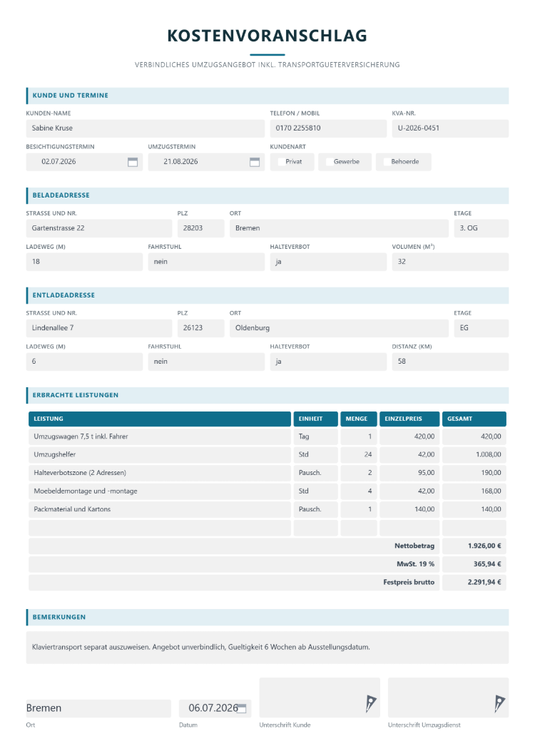The width and height of the screenshot is (535, 756).
Task: Open the Umzugstermin calendar picker icon
Action: click(x=255, y=162)
